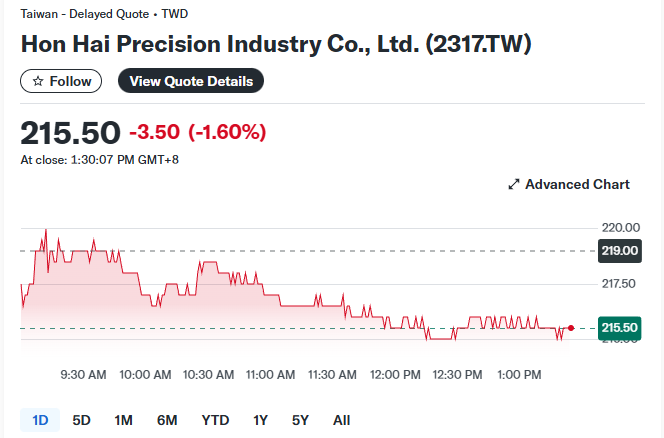This screenshot has width=664, height=438.
Task: Switch to the 5D range tab
Action: pos(82,420)
